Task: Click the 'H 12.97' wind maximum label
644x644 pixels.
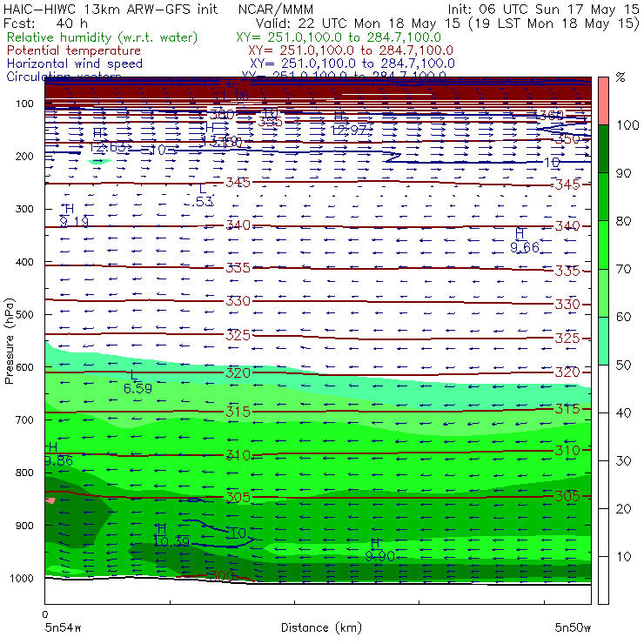Action: tap(349, 124)
